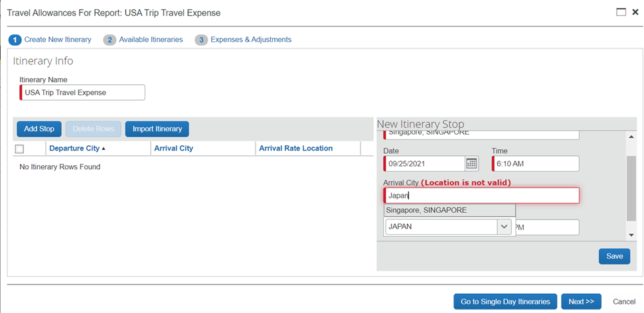Click the step 1 circle icon
Viewport: 644px width, 313px height.
[15, 40]
